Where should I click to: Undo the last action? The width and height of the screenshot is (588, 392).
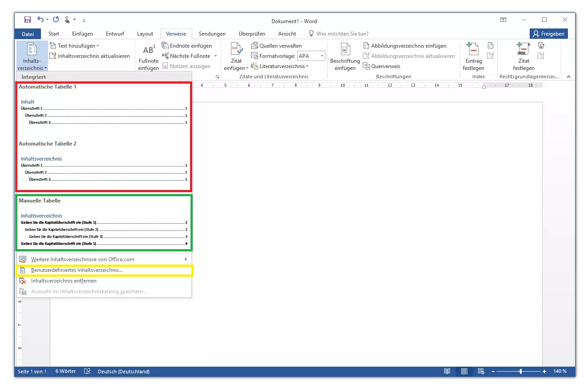tap(41, 20)
